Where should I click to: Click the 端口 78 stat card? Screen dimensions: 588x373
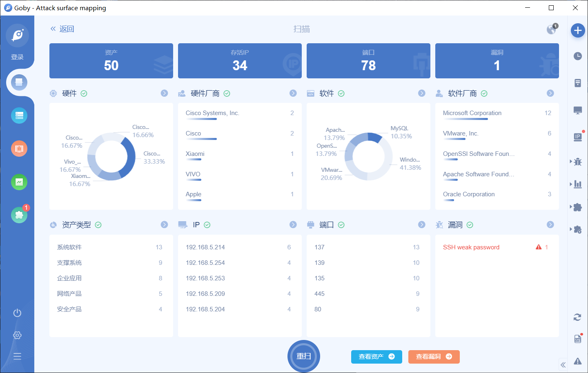368,61
